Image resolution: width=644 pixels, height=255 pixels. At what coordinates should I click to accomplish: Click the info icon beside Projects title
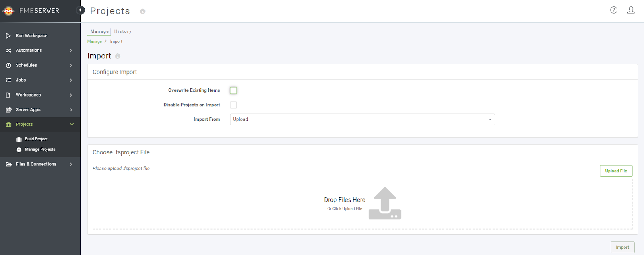coord(142,12)
